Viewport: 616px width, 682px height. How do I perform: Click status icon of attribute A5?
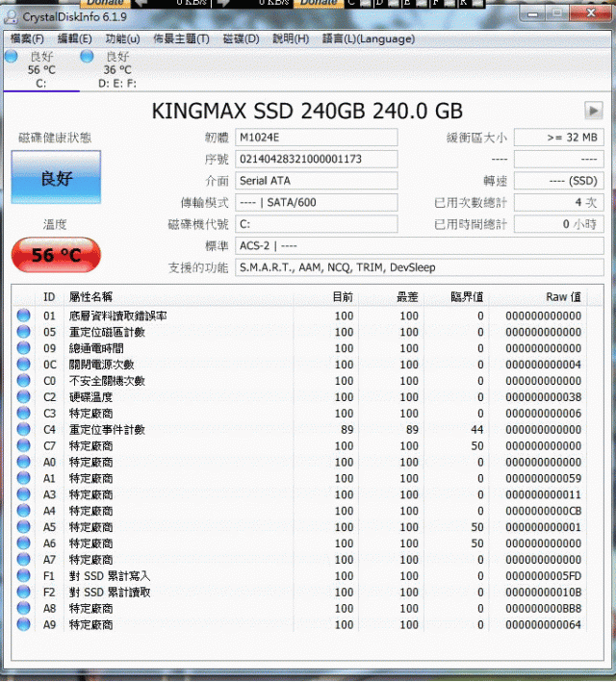click(x=23, y=527)
